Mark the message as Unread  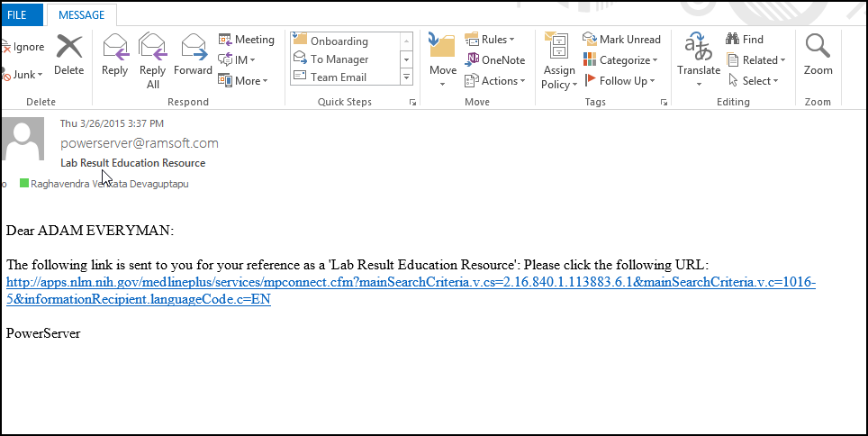620,40
